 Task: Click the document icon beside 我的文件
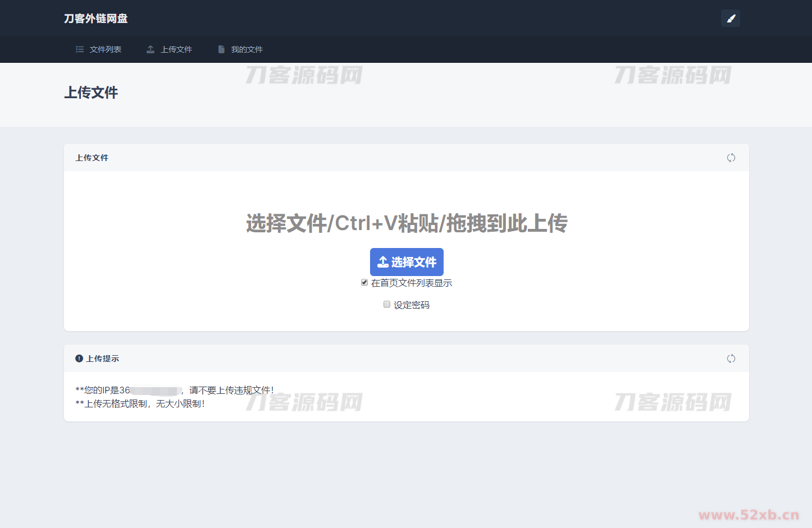(x=221, y=49)
